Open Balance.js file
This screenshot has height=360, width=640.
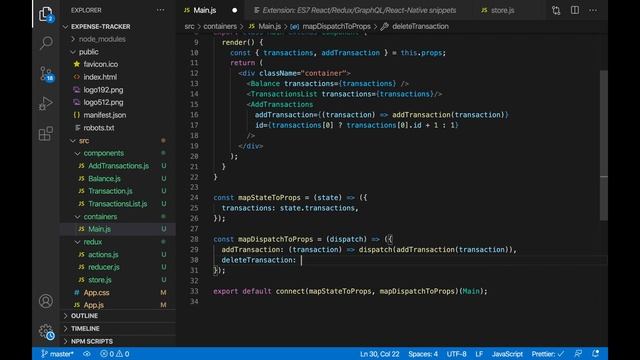104,178
